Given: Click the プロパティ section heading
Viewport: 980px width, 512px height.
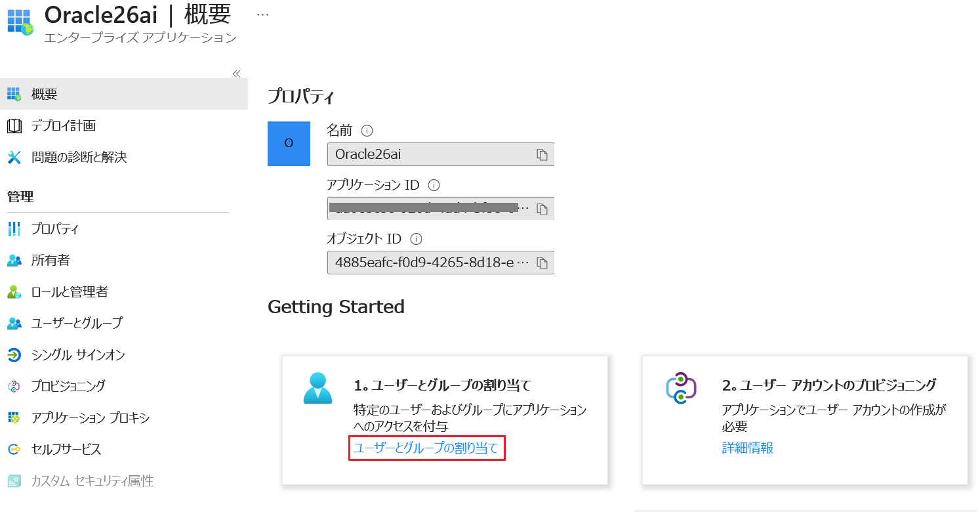Looking at the screenshot, I should click(301, 97).
